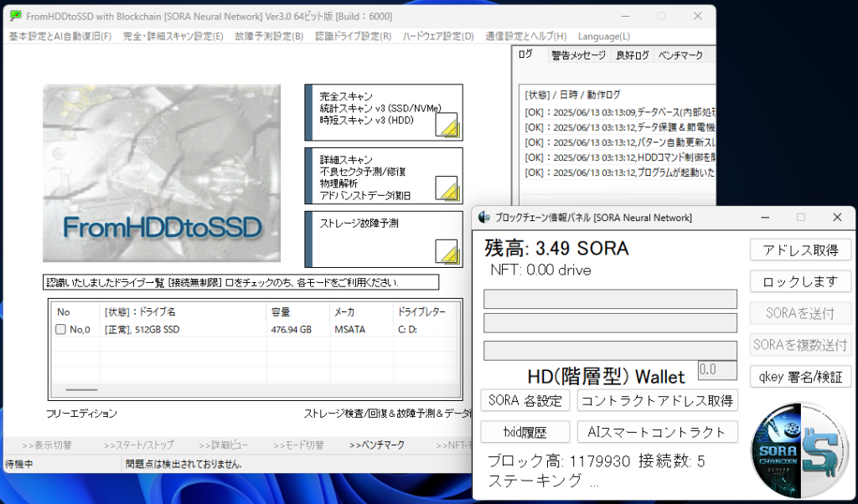Switch to the ベンチマーク tab in log panel
The width and height of the screenshot is (858, 504).
click(680, 55)
